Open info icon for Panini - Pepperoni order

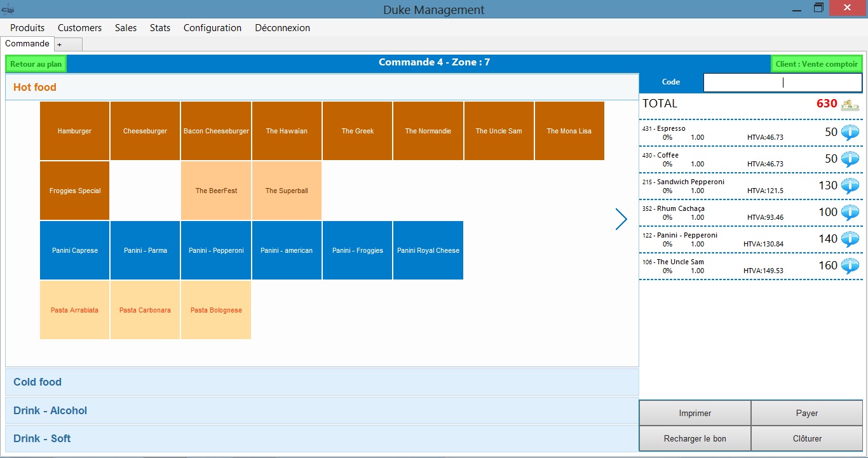(x=850, y=239)
